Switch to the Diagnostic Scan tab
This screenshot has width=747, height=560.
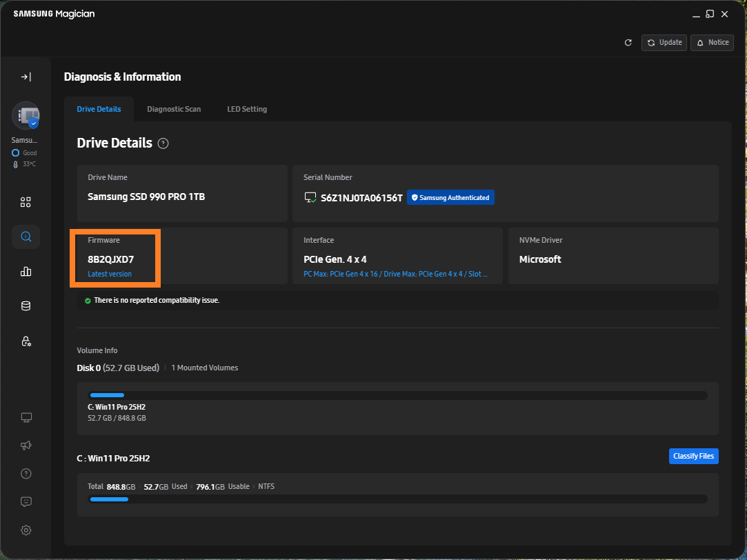[174, 109]
